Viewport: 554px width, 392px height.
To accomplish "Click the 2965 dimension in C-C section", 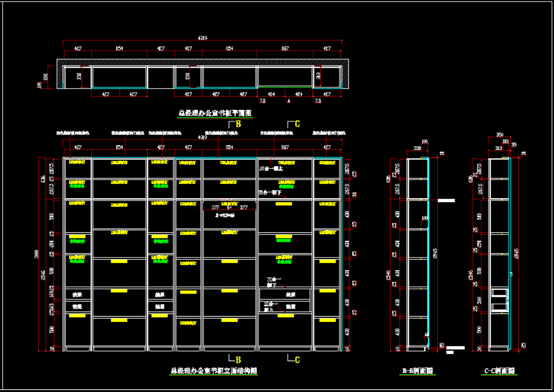I will 517,253.
